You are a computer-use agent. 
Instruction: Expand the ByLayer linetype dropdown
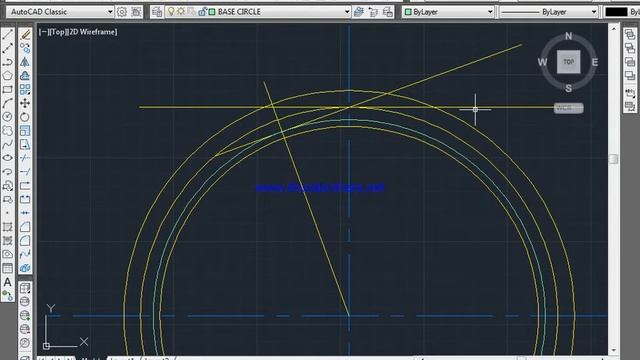pyautogui.click(x=594, y=12)
